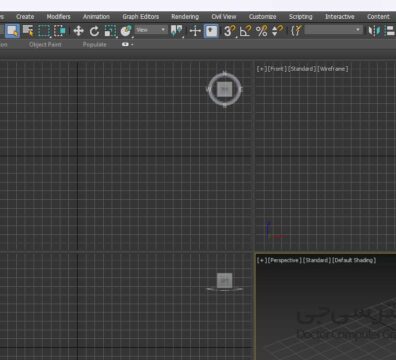
Task: Open Edit Named Selection Sets
Action: 296,31
